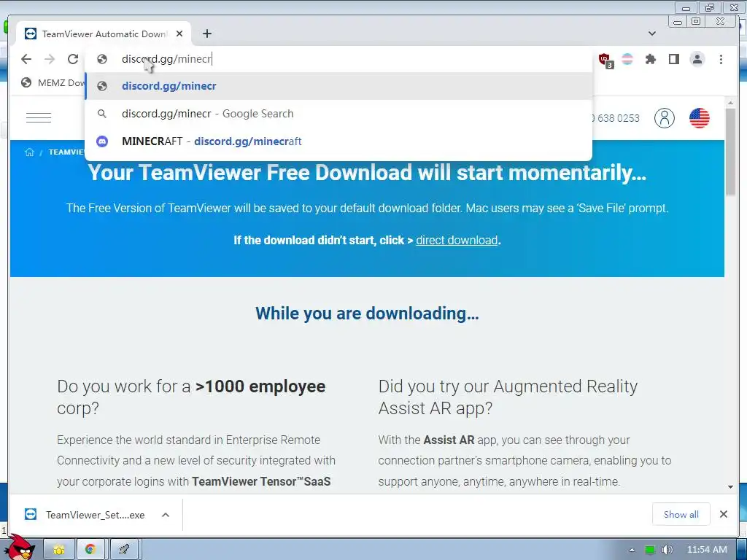Choose discord.gg/minecr Google Search suggestion

(338, 114)
